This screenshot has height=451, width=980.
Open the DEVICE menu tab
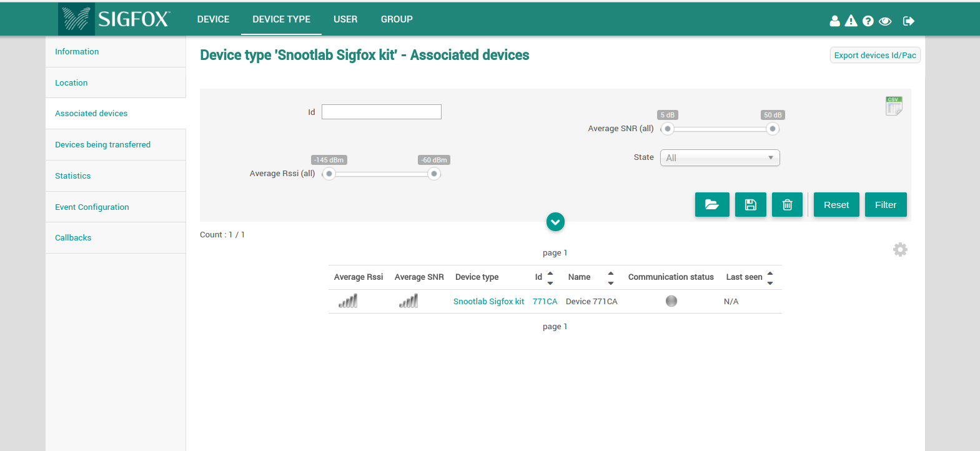coord(213,19)
